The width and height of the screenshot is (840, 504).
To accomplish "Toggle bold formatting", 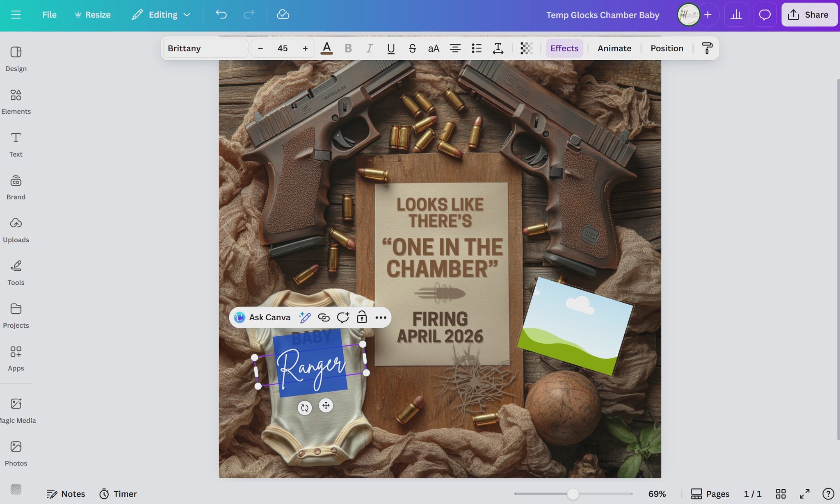I will 348,48.
